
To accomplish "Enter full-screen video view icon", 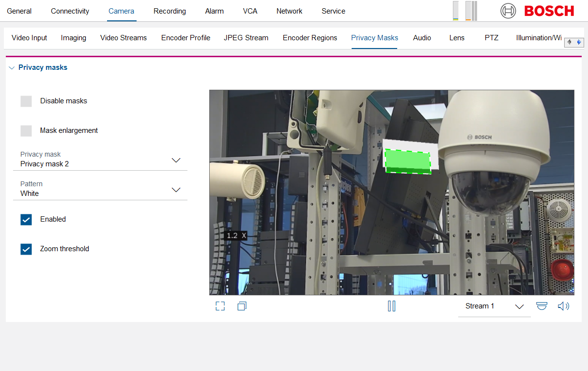I will coord(220,306).
